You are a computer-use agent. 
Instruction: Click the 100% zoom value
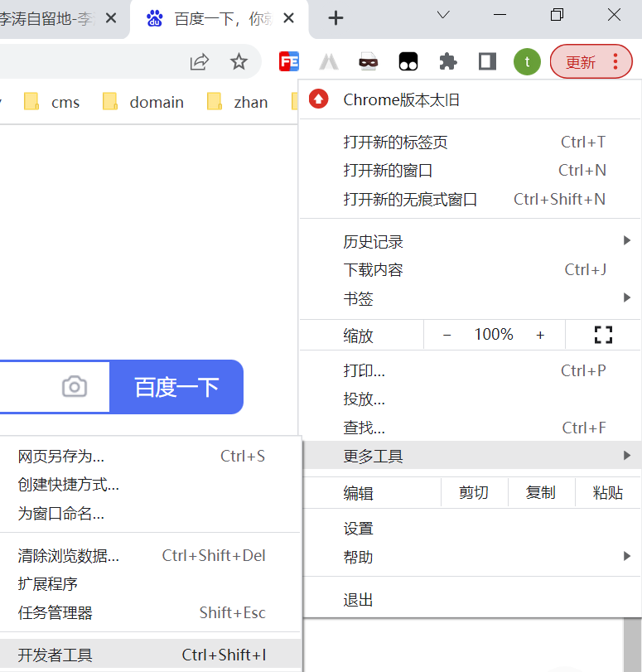pyautogui.click(x=494, y=334)
